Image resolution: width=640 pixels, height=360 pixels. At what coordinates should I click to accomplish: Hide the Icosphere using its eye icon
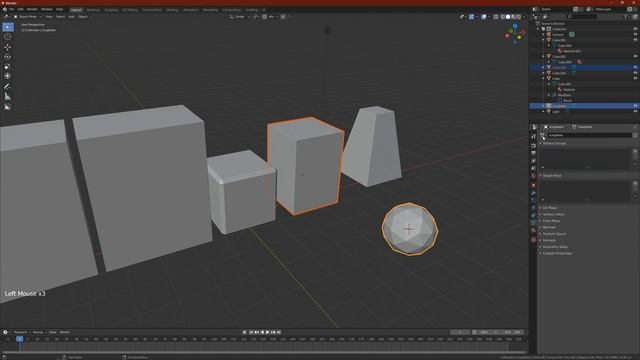coord(635,106)
